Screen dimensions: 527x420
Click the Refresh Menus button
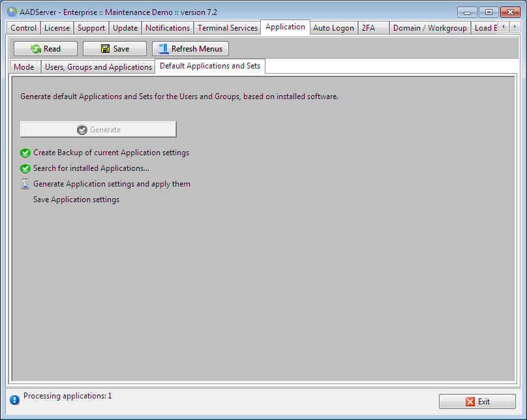pos(190,49)
